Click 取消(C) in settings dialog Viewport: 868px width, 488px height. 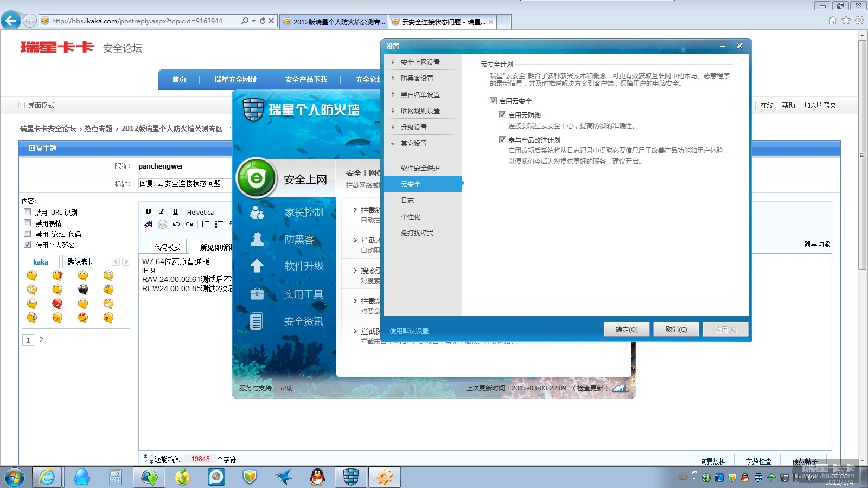(676, 330)
